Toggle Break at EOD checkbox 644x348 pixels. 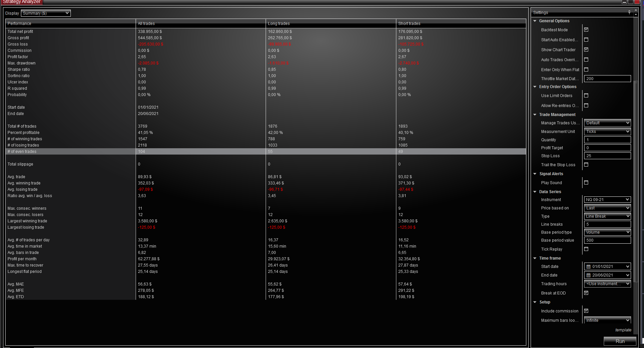[x=586, y=293]
